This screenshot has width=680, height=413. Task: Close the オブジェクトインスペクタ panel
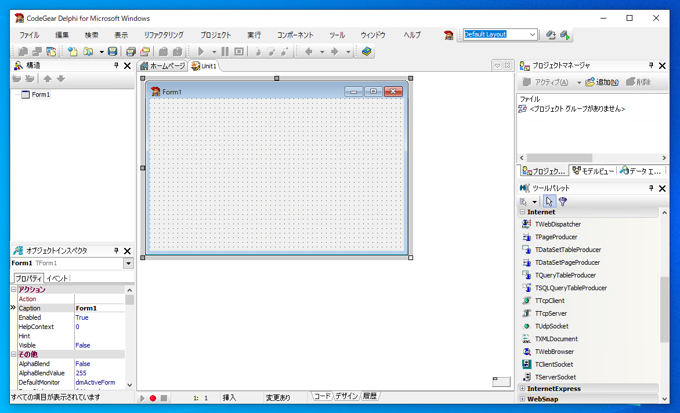coord(128,251)
